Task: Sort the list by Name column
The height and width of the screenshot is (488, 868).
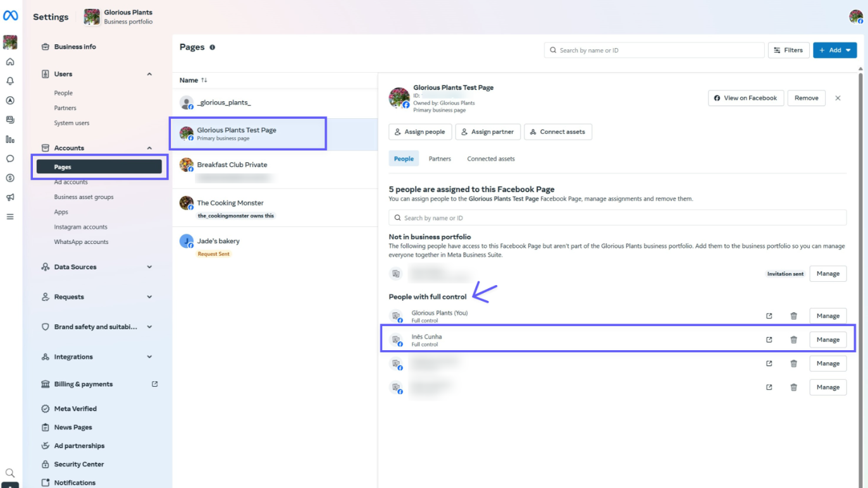Action: pyautogui.click(x=194, y=80)
